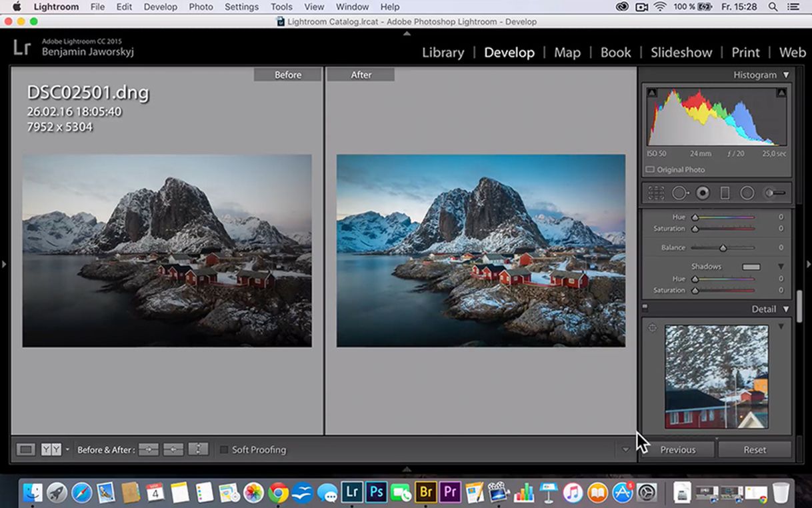
Task: Enable the Soft Proofing checkbox
Action: tap(224, 450)
